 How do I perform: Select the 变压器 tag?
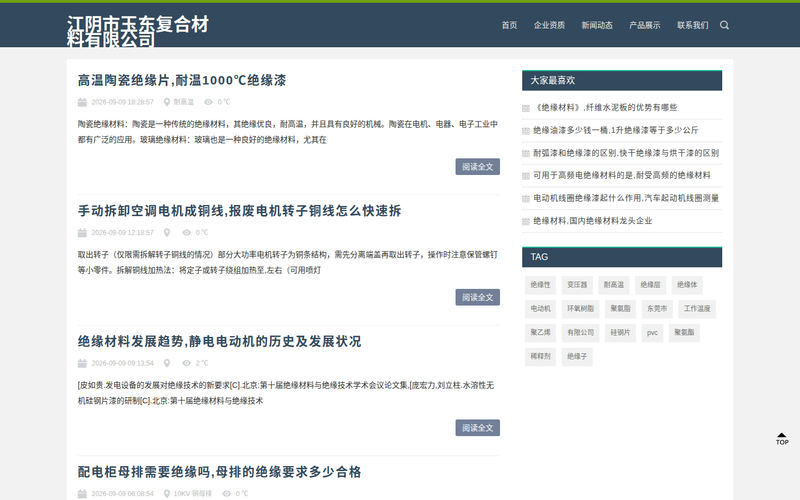[577, 285]
